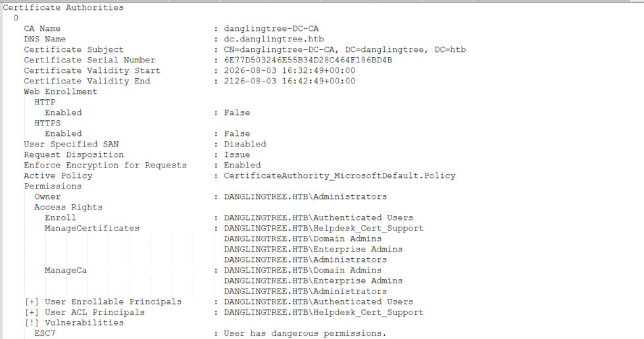644x339 pixels.
Task: Click Request Disposition Issue value
Action: 237,155
